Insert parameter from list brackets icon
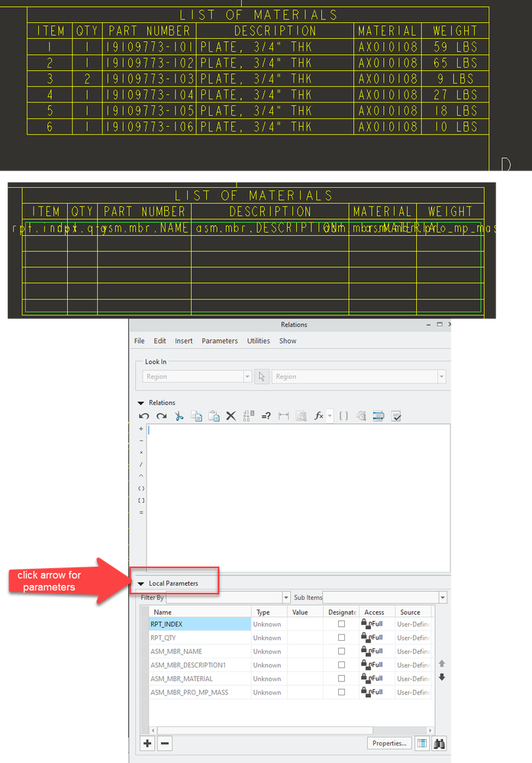Image resolution: width=532 pixels, height=763 pixels. click(343, 416)
